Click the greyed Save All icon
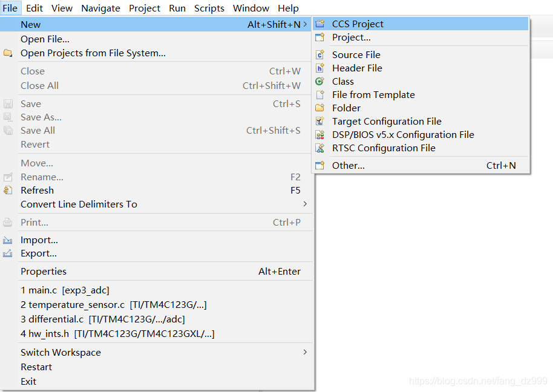Image resolution: width=553 pixels, height=392 pixels. coord(8,131)
